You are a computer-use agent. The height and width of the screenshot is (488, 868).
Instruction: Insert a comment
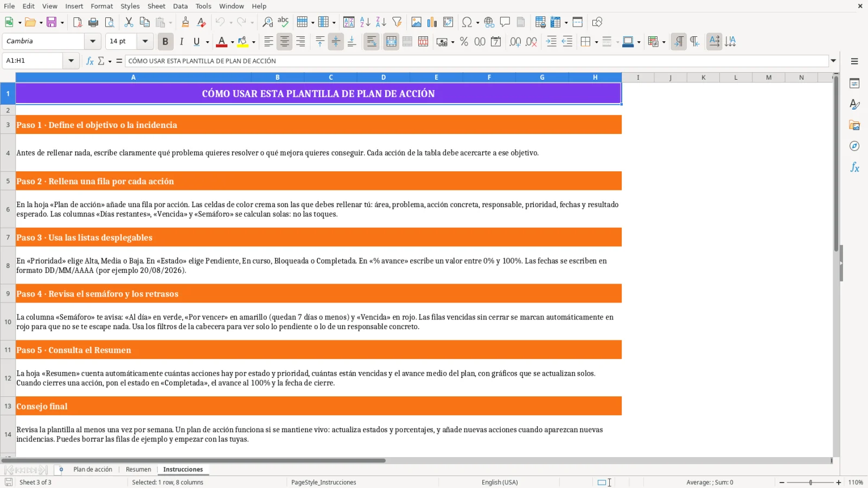(x=505, y=22)
